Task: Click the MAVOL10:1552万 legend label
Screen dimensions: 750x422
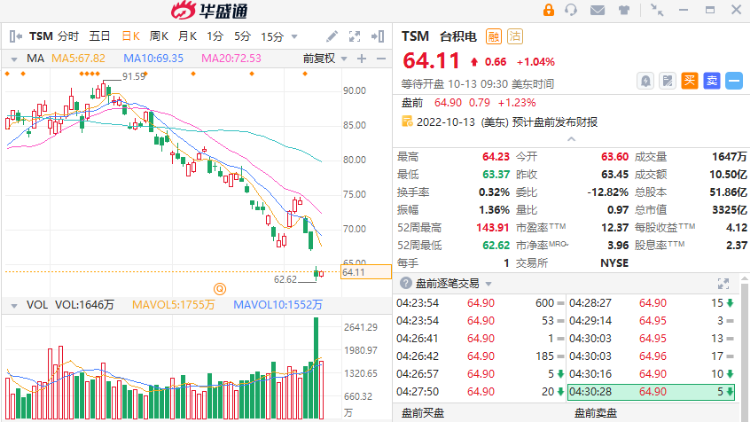Action: (x=277, y=305)
